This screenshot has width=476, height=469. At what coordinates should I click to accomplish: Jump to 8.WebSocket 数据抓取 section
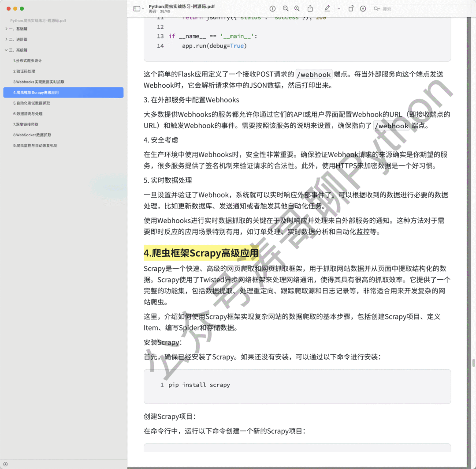(32, 135)
